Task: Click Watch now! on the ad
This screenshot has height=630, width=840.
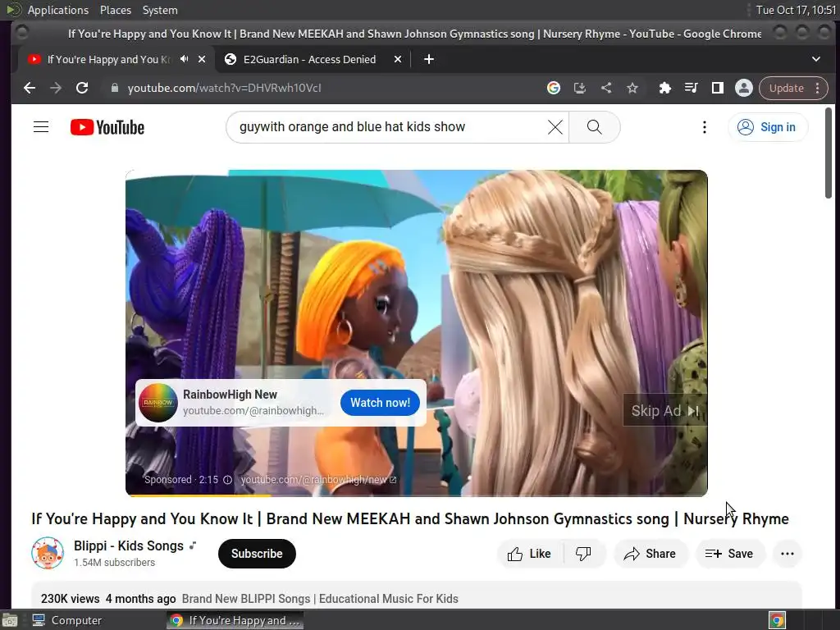Action: [380, 403]
